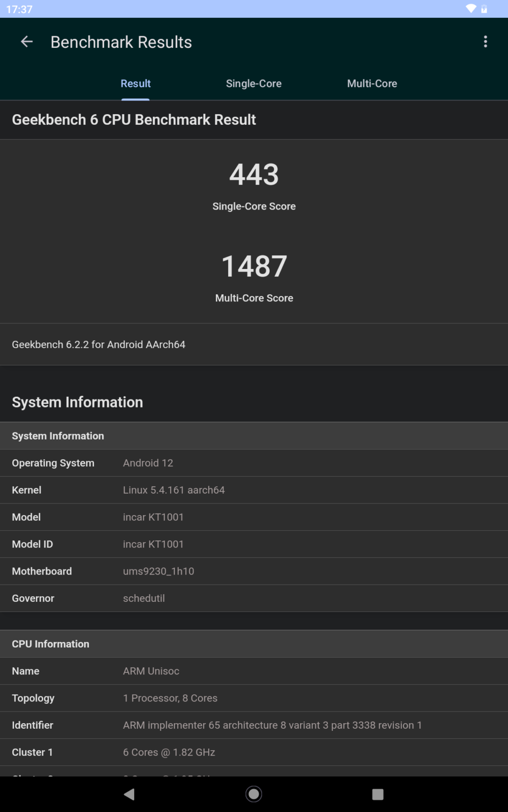Image resolution: width=508 pixels, height=812 pixels.
Task: Tap the Operating System Android 12 row
Action: coord(254,463)
